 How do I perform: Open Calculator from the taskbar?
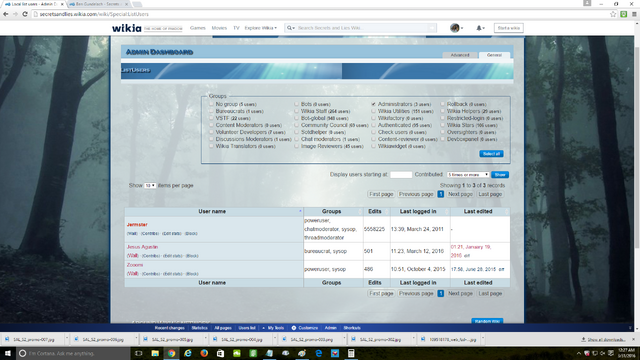click(351, 353)
